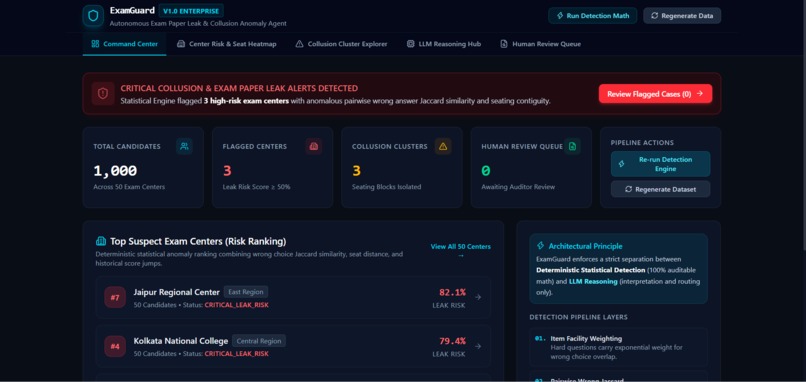Click Run Detection Math button
The height and width of the screenshot is (382, 806).
pos(593,15)
